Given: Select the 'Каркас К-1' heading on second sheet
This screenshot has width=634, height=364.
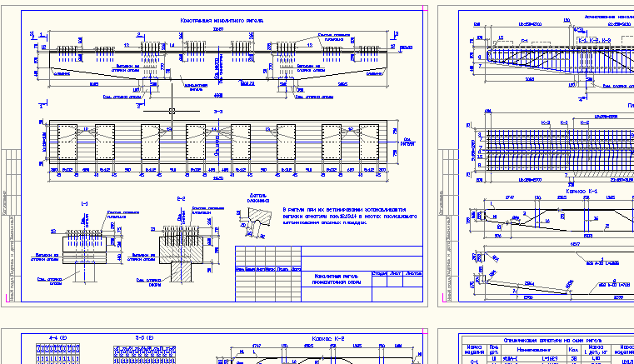Looking at the screenshot, I should click(582, 192).
